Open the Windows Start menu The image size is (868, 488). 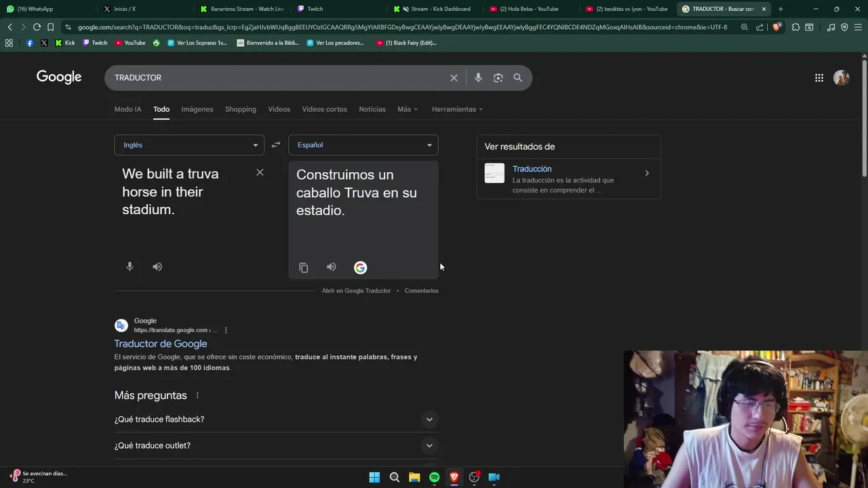(x=374, y=477)
